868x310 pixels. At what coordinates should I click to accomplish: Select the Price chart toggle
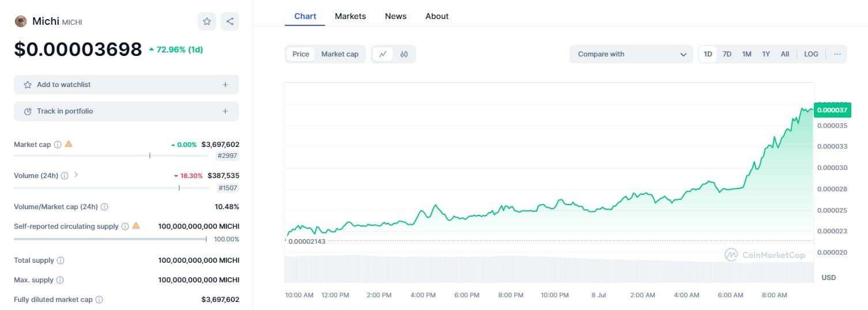pos(301,54)
